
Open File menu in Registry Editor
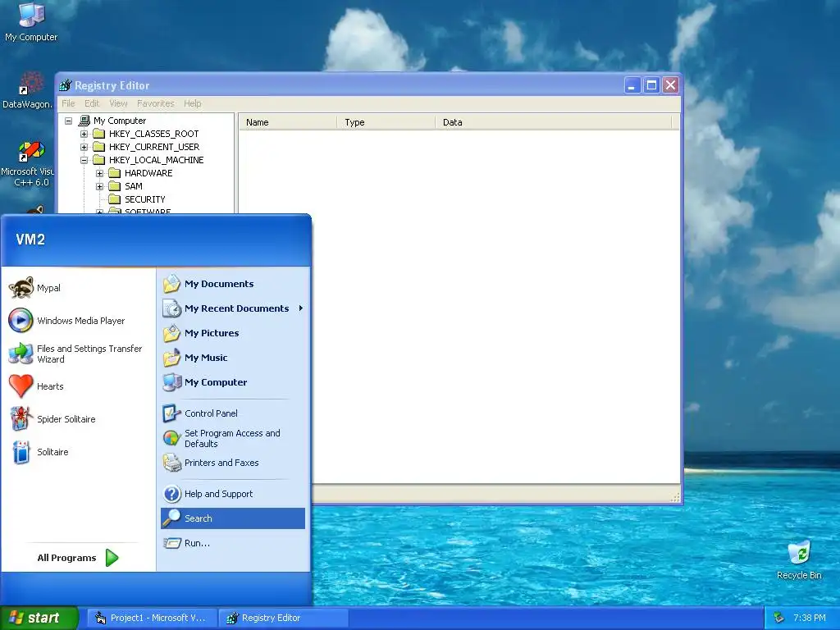click(69, 103)
